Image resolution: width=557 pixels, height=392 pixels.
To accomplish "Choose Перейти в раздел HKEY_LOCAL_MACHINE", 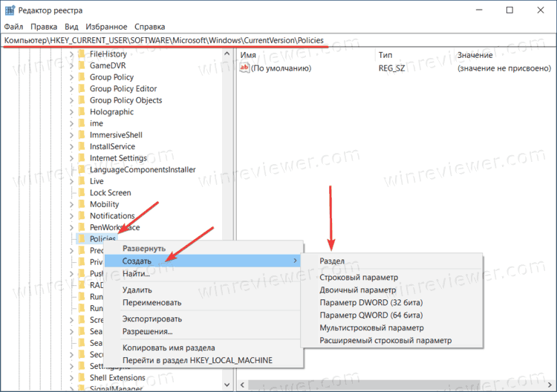I will pyautogui.click(x=203, y=360).
